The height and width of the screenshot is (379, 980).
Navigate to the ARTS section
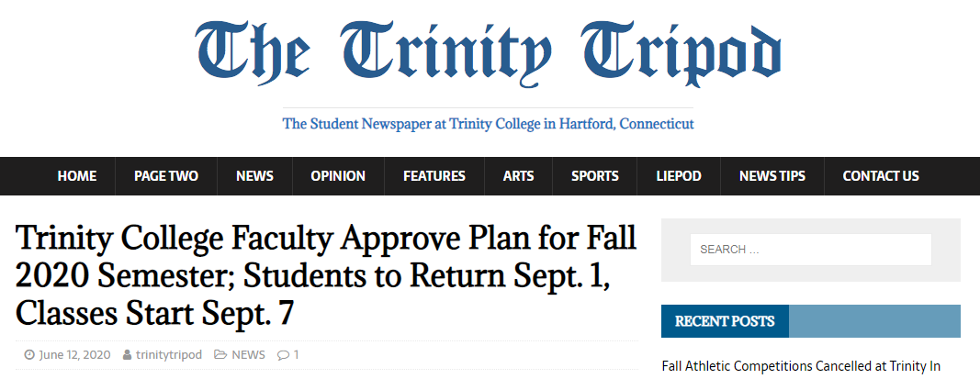pos(519,176)
